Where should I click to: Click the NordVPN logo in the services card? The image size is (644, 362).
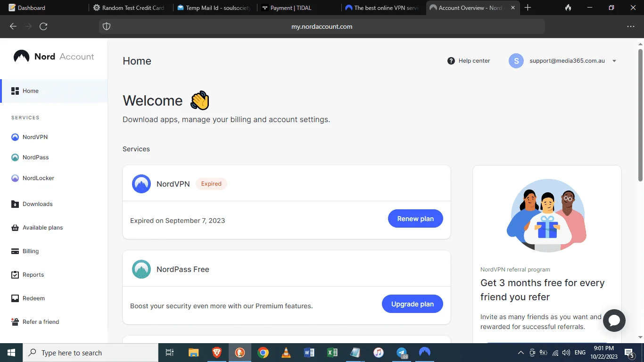pos(141,184)
